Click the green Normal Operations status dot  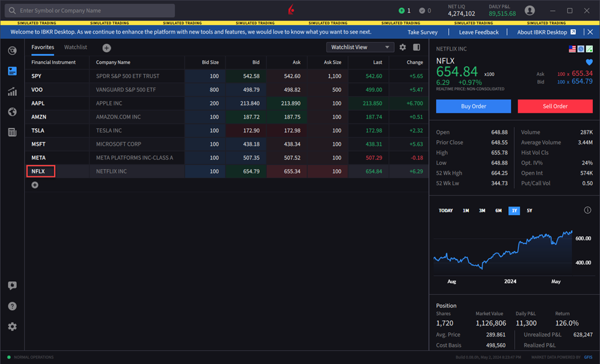[9, 357]
